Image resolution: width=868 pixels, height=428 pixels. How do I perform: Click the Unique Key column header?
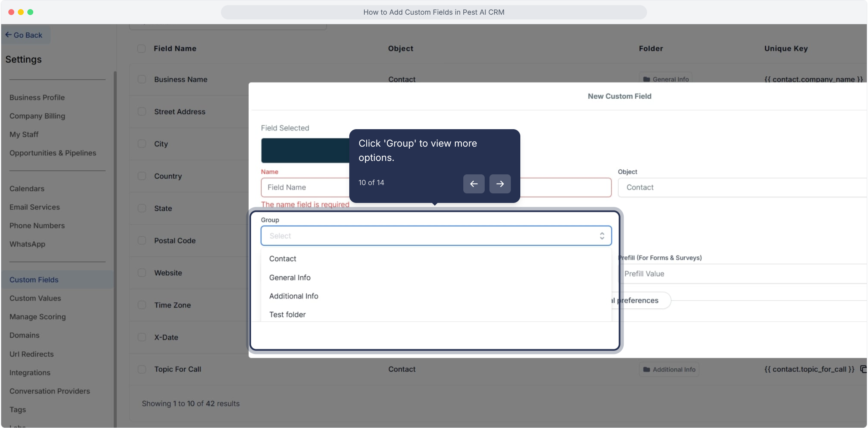pyautogui.click(x=786, y=48)
